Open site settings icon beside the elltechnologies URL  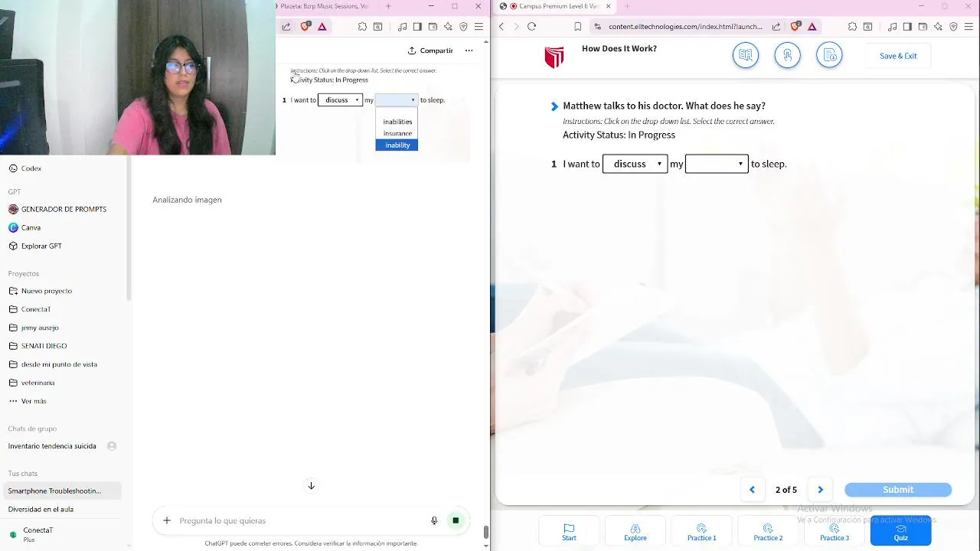(598, 26)
